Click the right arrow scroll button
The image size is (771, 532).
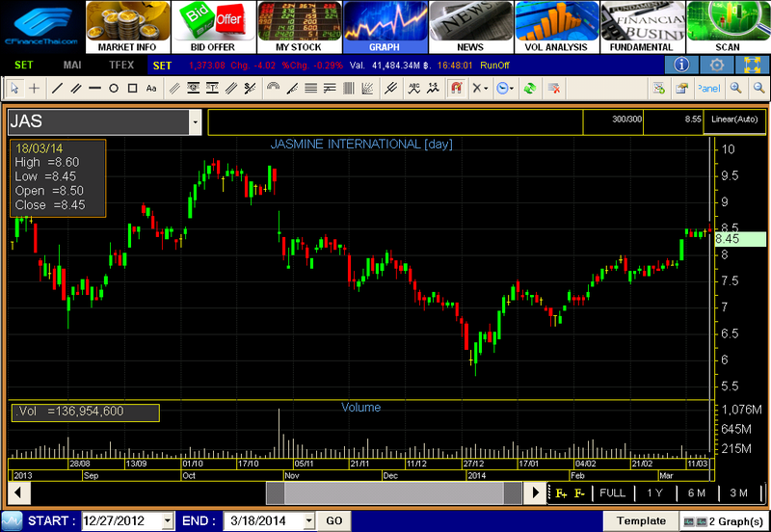(x=535, y=492)
